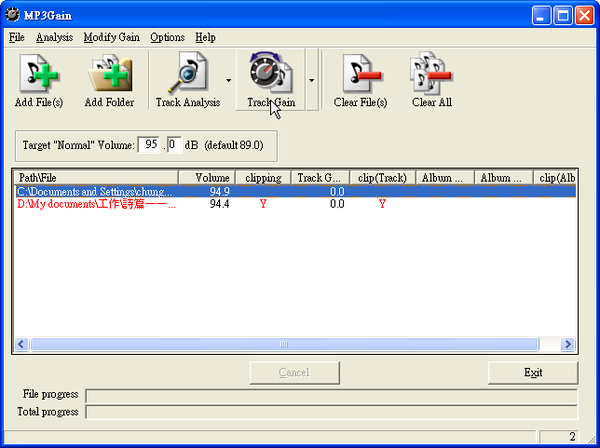600x448 pixels.
Task: Open the Track Gain dropdown arrow
Action: (x=311, y=80)
